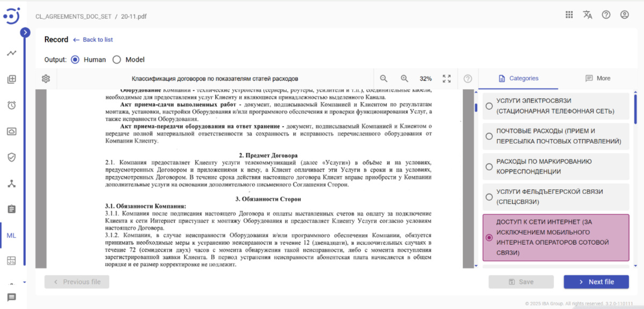Viewport: 644px width, 309px height.
Task: Click the Классификация договоров title text
Action: tap(215, 79)
